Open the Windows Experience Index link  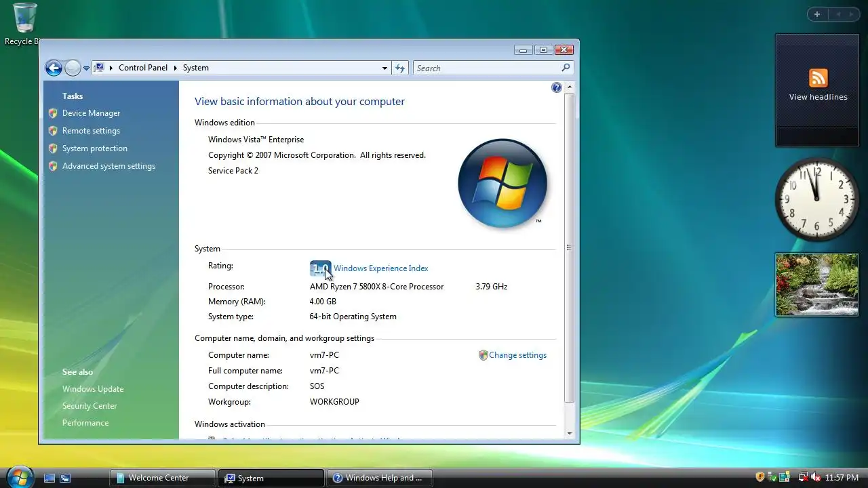[x=380, y=268]
